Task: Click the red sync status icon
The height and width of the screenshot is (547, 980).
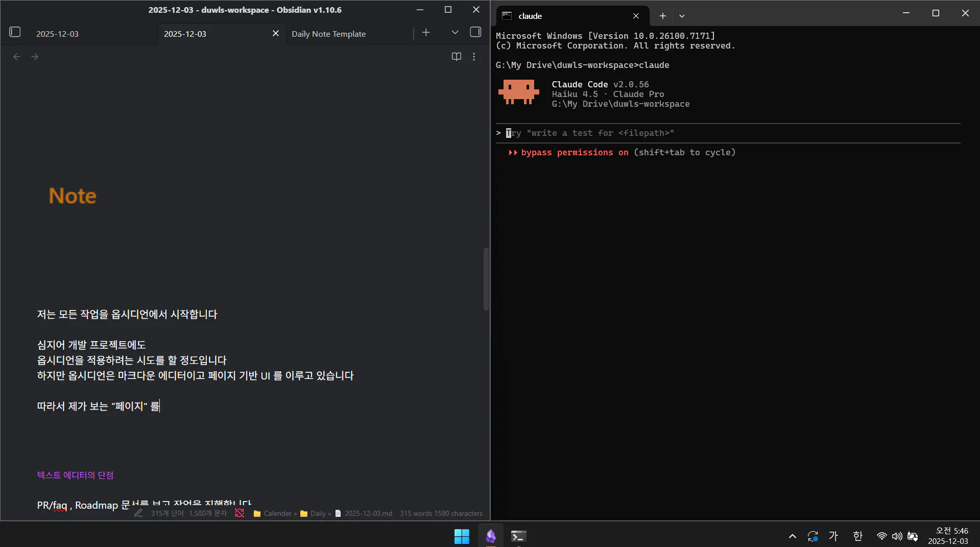Action: 240,513
